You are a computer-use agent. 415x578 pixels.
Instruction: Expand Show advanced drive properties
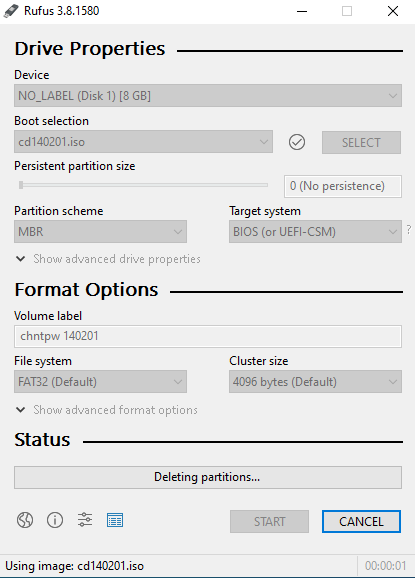[x=108, y=259]
